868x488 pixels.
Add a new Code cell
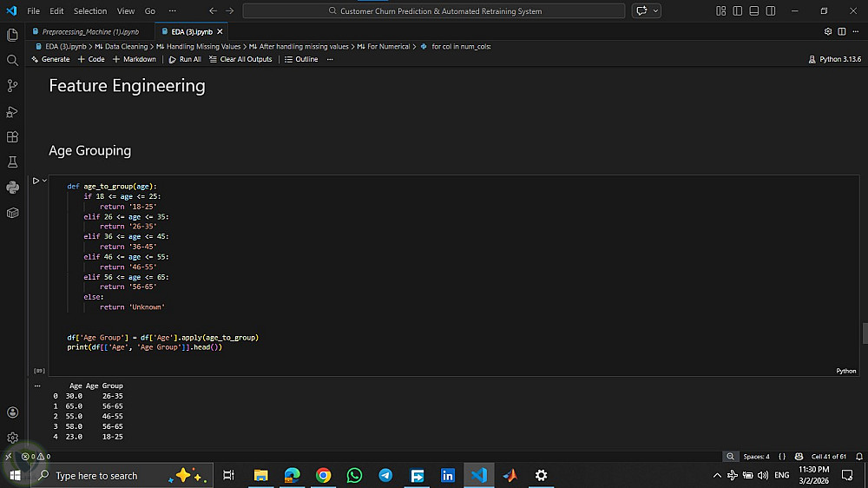point(91,59)
